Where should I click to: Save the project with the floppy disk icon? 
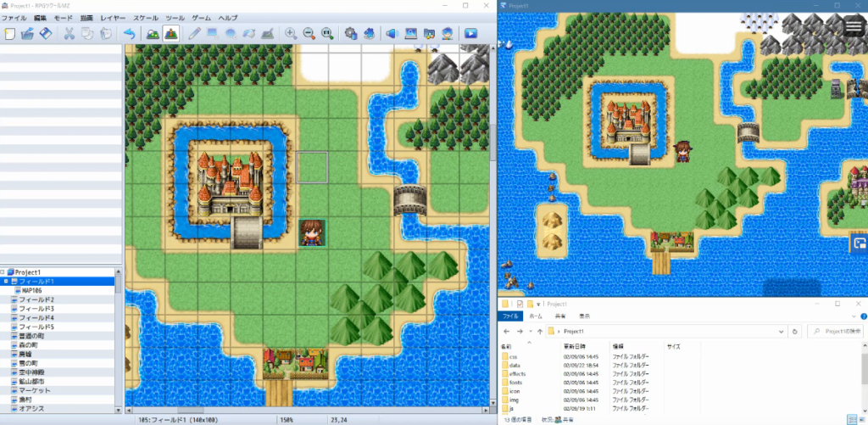[x=47, y=34]
